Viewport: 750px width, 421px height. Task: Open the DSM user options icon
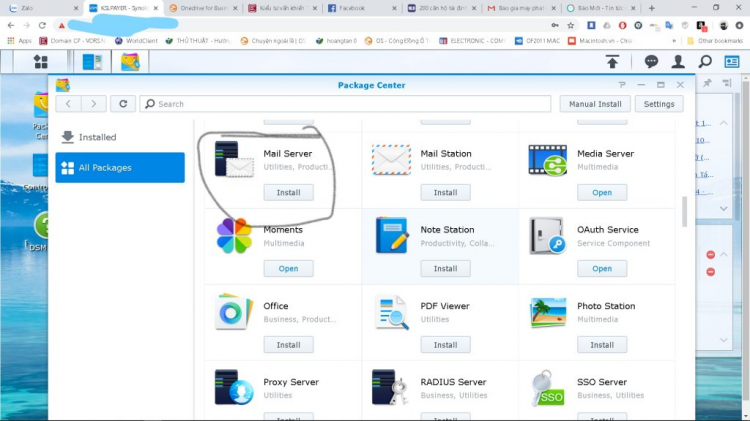(x=678, y=62)
